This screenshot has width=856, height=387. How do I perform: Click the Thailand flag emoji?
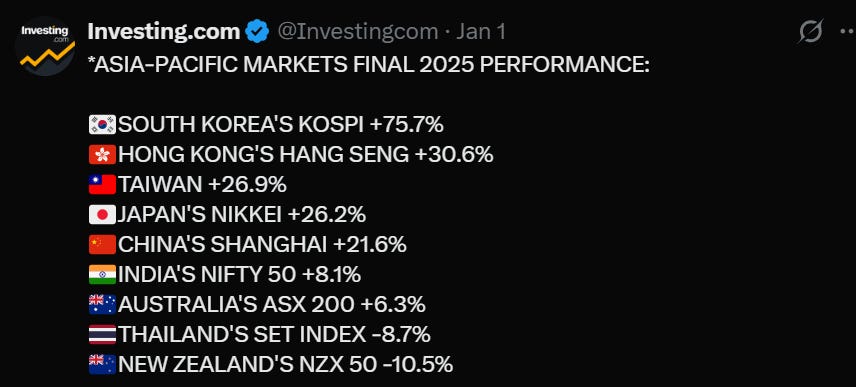[x=102, y=335]
